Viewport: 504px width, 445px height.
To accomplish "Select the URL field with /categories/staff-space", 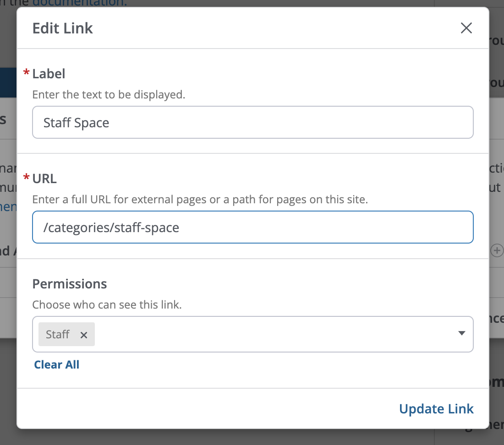I will click(252, 227).
